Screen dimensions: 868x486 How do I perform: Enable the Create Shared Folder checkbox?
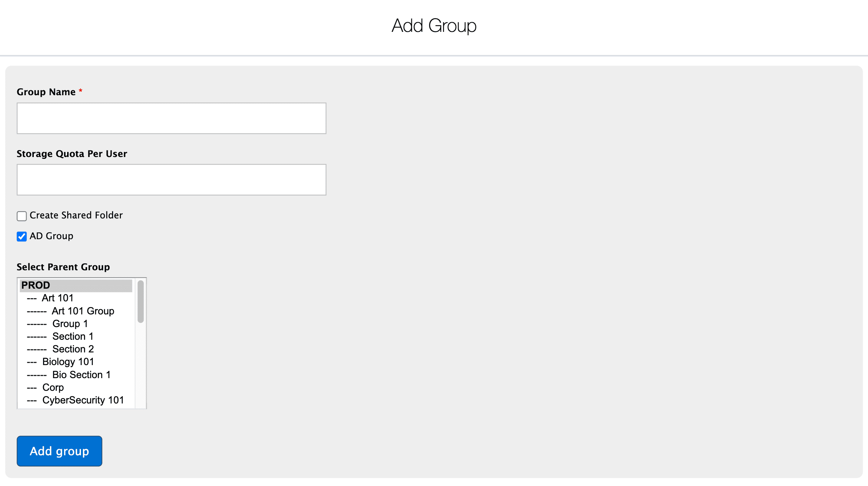coord(22,216)
